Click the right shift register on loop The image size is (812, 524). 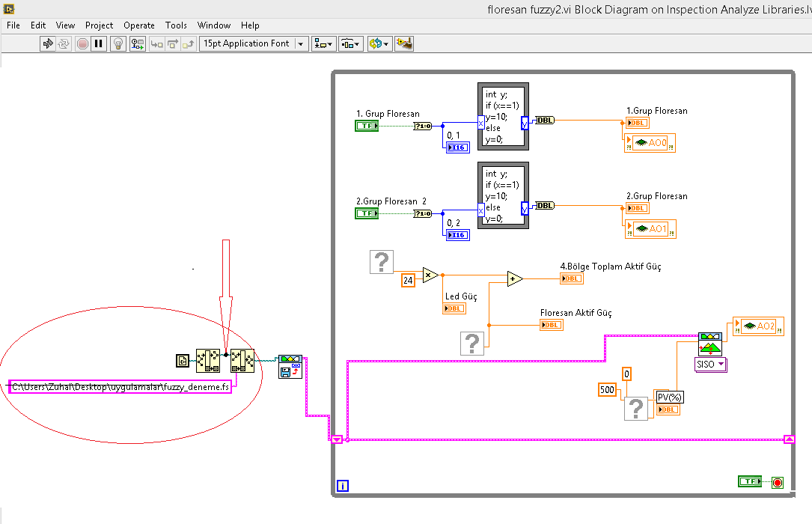point(790,439)
